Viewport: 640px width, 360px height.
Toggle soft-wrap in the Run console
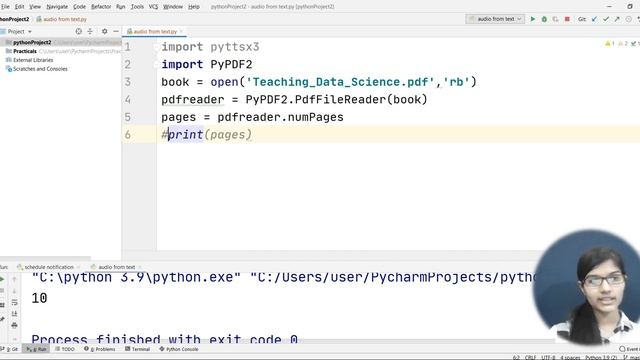(x=14, y=302)
